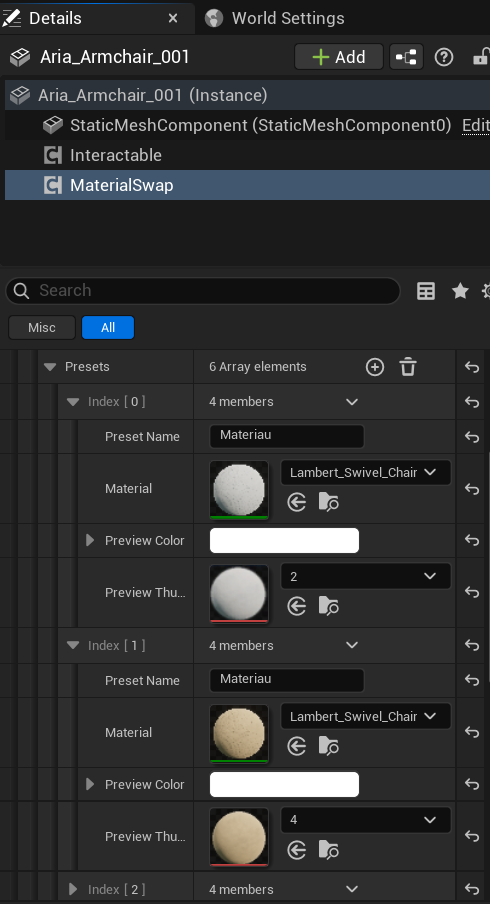Click Index [0] Material thumbnail
The width and height of the screenshot is (490, 904).
click(x=239, y=489)
